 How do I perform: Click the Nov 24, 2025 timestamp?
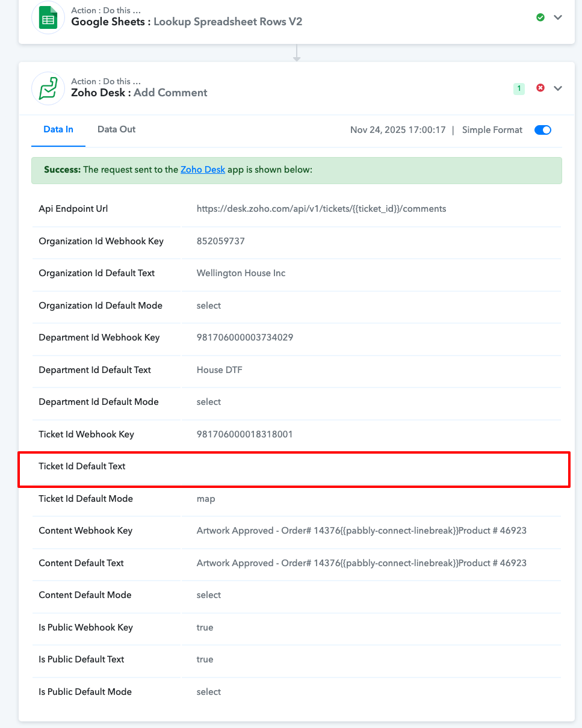[397, 130]
